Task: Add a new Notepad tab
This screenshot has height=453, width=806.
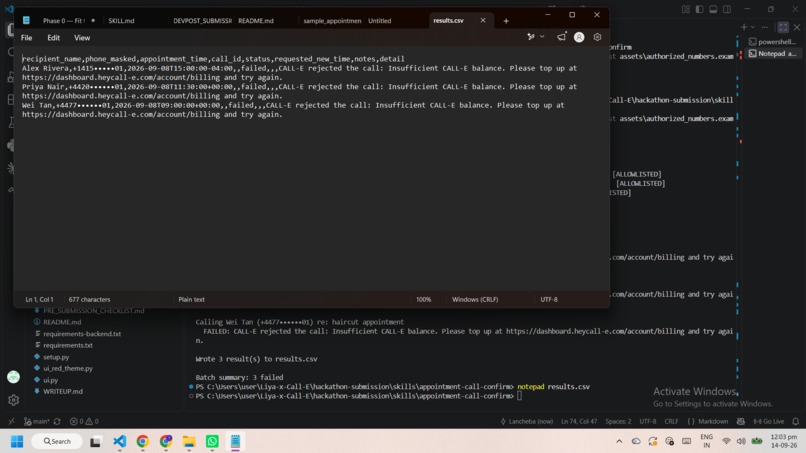Action: pos(506,21)
